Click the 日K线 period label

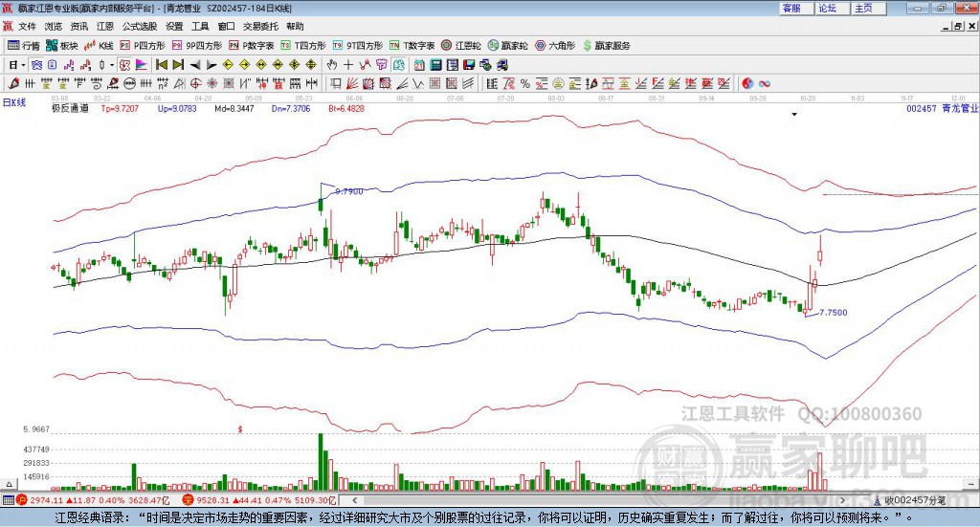click(x=13, y=102)
